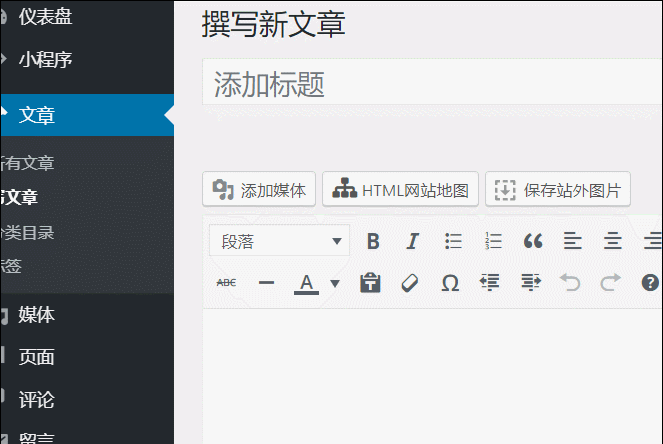Increase indent
Image resolution: width=663 pixels, height=444 pixels.
(530, 282)
